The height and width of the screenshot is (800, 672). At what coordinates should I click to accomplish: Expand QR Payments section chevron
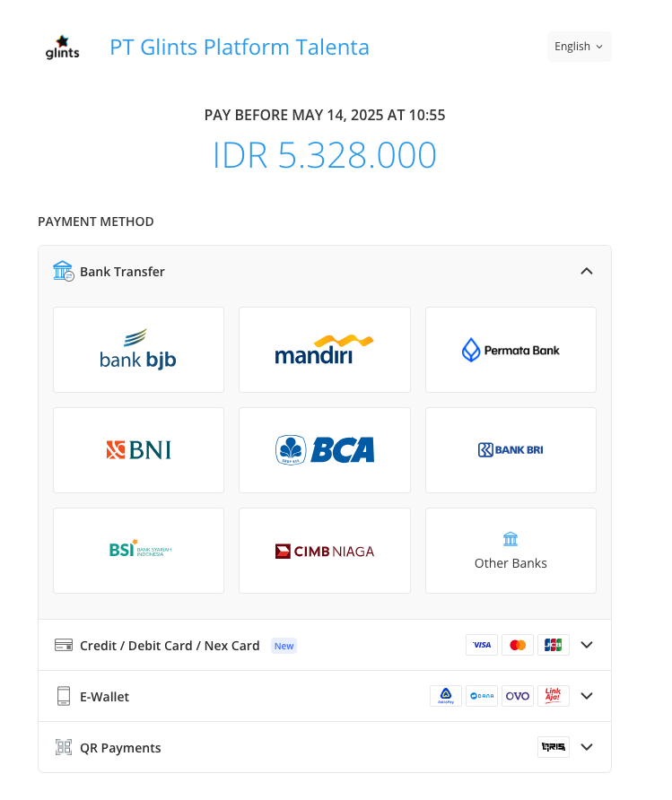click(x=587, y=747)
